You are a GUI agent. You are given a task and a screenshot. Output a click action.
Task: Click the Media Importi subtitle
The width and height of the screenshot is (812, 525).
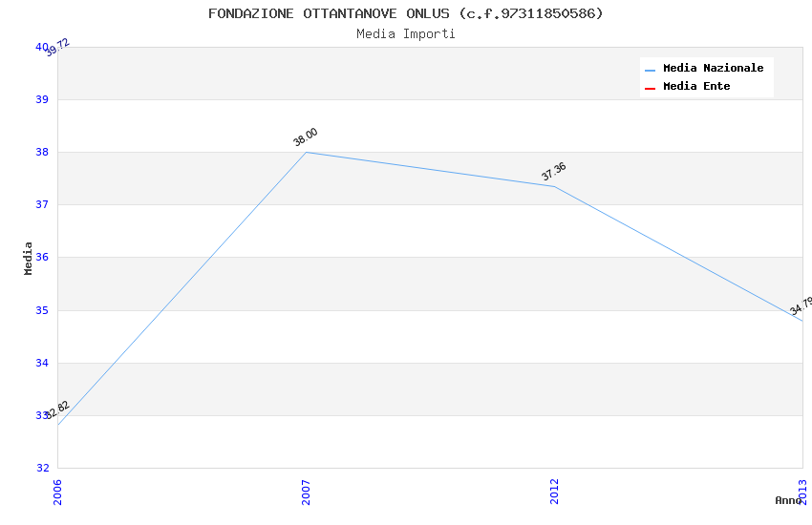[x=406, y=34]
